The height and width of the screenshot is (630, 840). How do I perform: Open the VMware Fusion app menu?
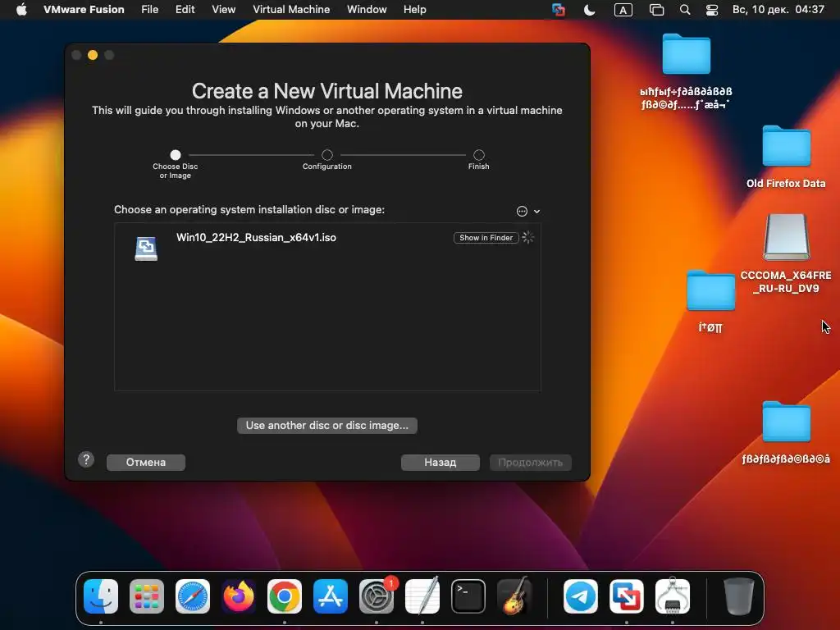(84, 10)
